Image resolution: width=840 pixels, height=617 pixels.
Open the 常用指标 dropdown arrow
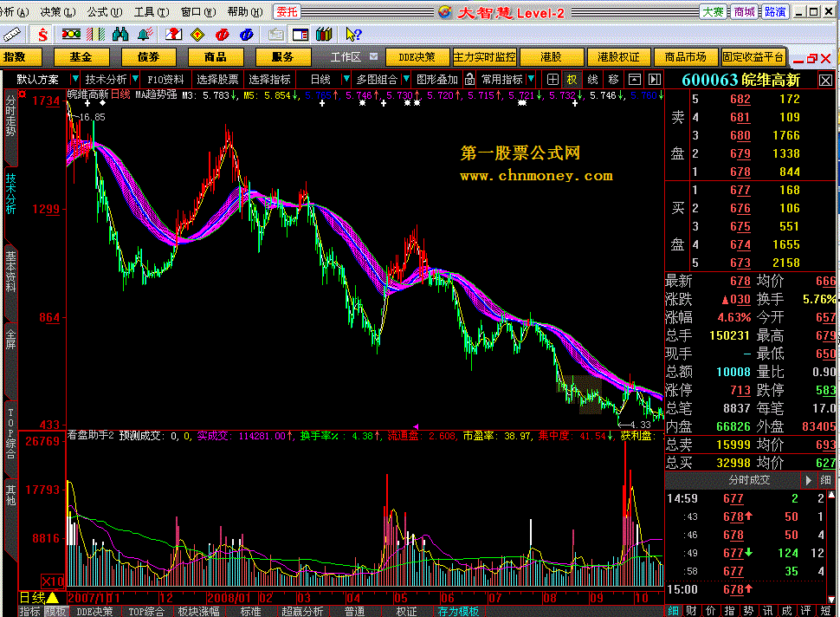[x=530, y=80]
